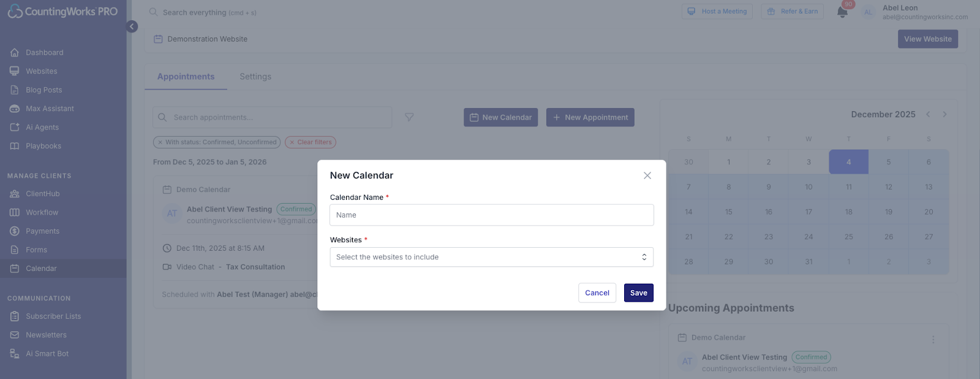Open the notifications bell icon
Image resolution: width=980 pixels, height=379 pixels.
pos(842,12)
